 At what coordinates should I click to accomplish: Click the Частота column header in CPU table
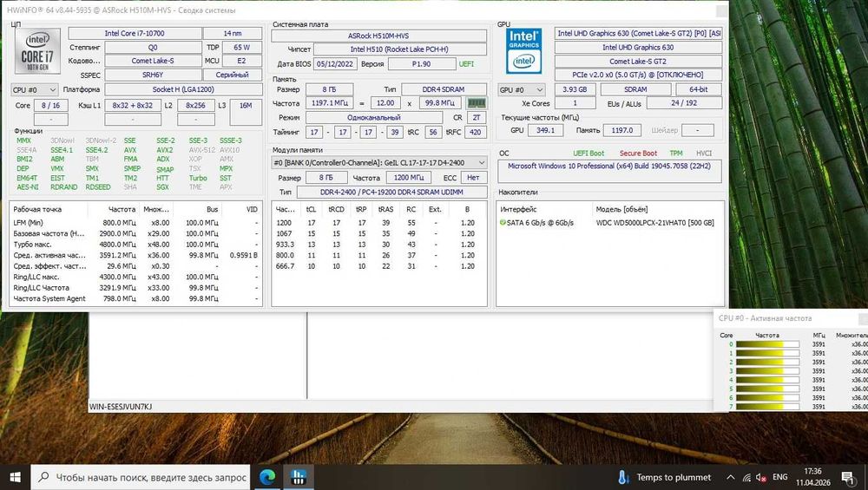pos(122,209)
